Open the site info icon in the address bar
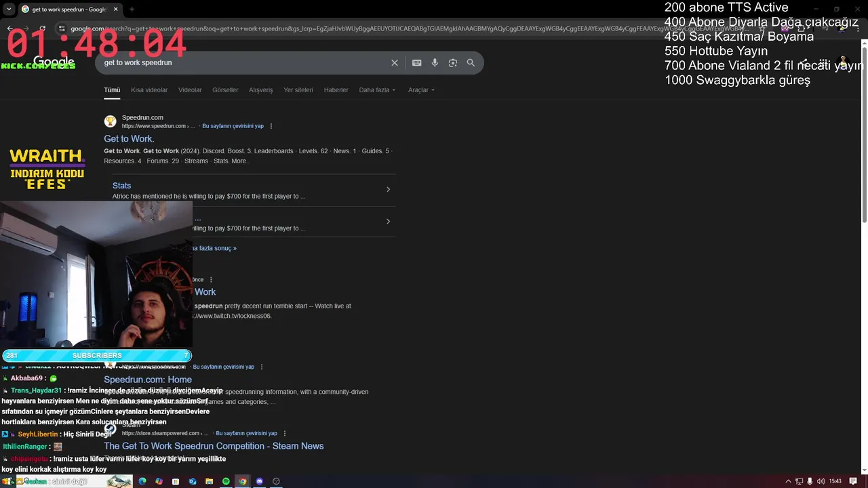Image resolution: width=868 pixels, height=488 pixels. (x=62, y=28)
